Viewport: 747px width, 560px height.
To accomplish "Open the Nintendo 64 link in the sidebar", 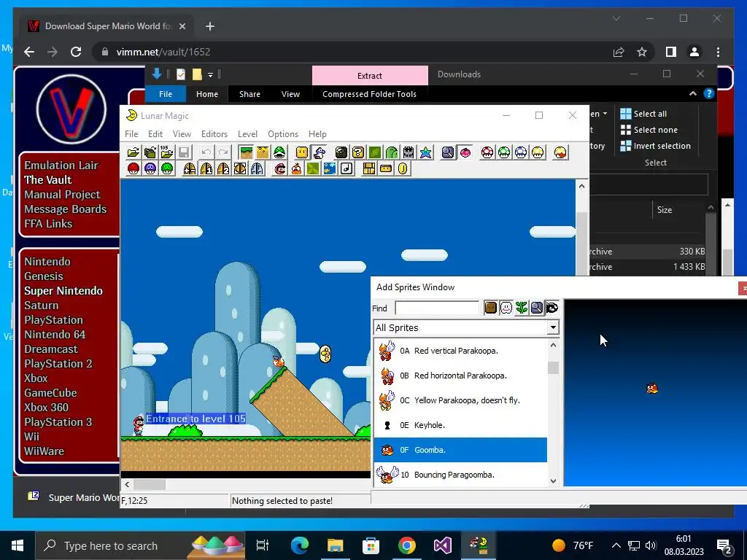I will [55, 335].
